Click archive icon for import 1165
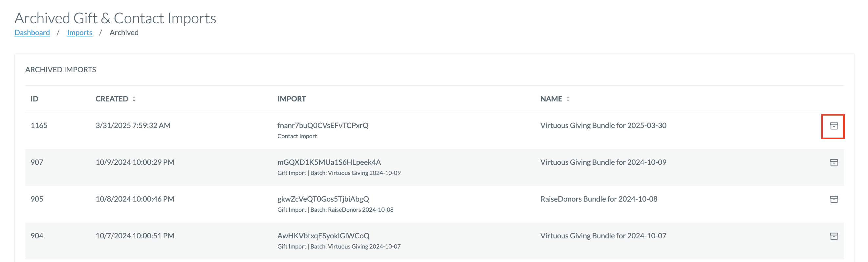Screen dimensions: 868x262 pyautogui.click(x=834, y=126)
